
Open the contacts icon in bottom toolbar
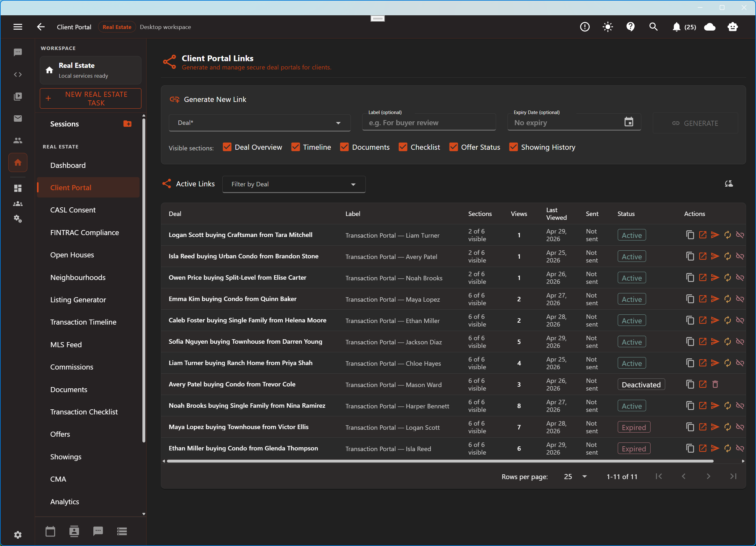click(x=74, y=531)
